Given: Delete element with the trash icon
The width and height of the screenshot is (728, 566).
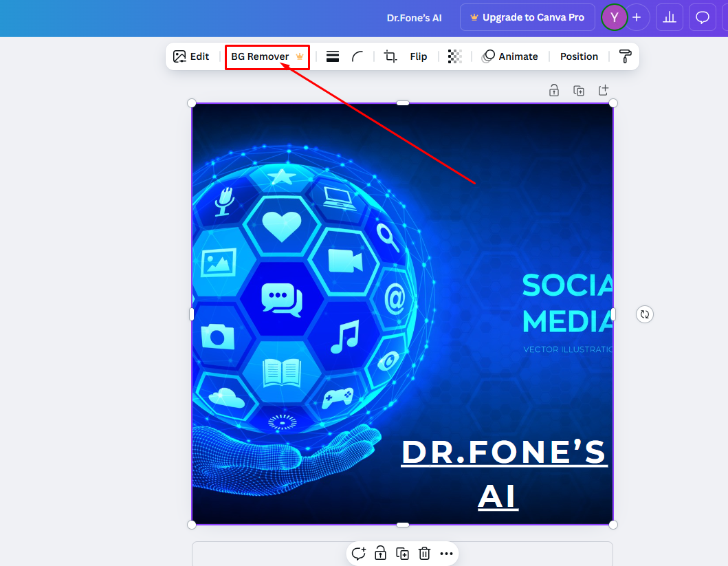Looking at the screenshot, I should 424,554.
